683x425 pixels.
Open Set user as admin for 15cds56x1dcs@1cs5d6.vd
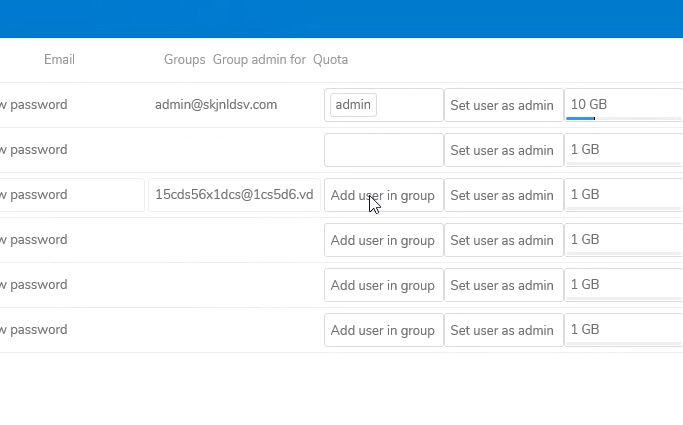[x=504, y=195]
